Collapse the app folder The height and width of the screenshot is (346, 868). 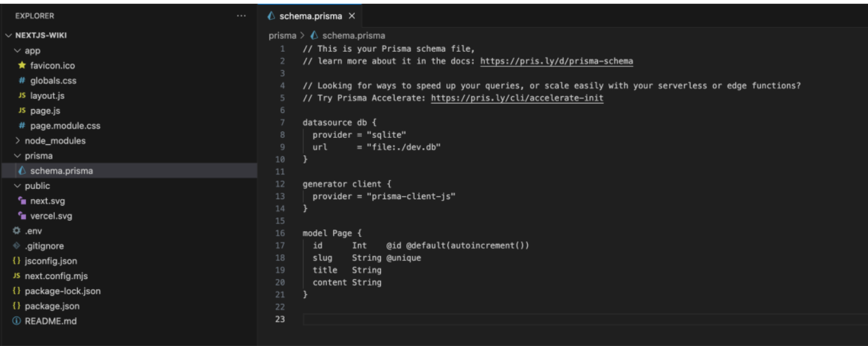tap(17, 51)
